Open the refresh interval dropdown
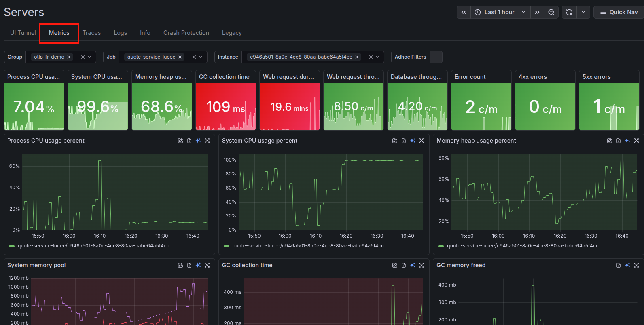The image size is (644, 325). (x=583, y=12)
